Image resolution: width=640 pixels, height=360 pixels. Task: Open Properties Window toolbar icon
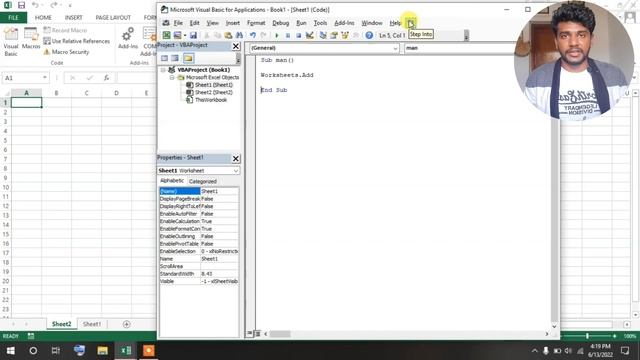coord(334,36)
